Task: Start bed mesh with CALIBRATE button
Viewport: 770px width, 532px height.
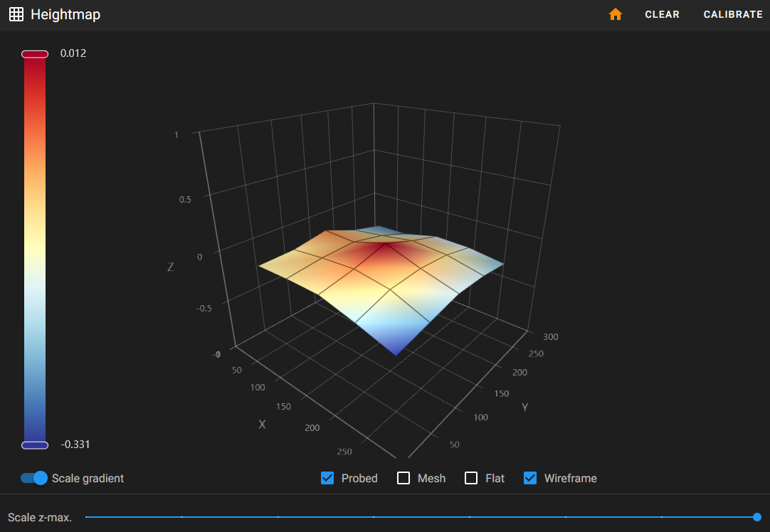Action: click(x=732, y=14)
